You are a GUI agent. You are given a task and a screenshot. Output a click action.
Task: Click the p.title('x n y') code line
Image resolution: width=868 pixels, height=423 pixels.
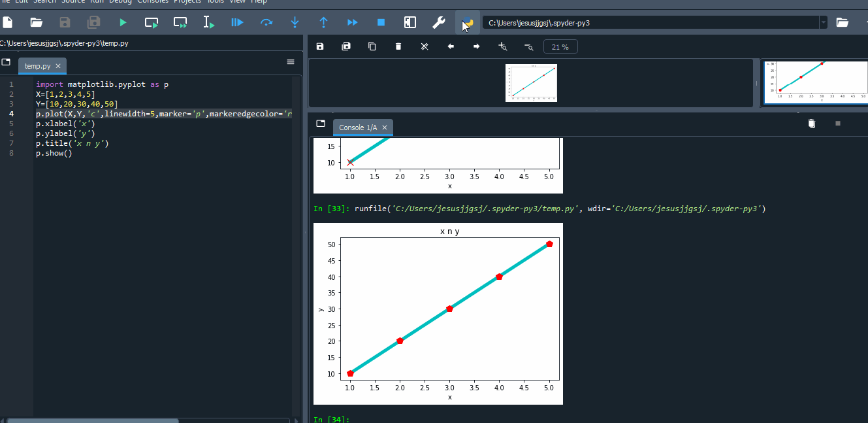click(x=72, y=143)
